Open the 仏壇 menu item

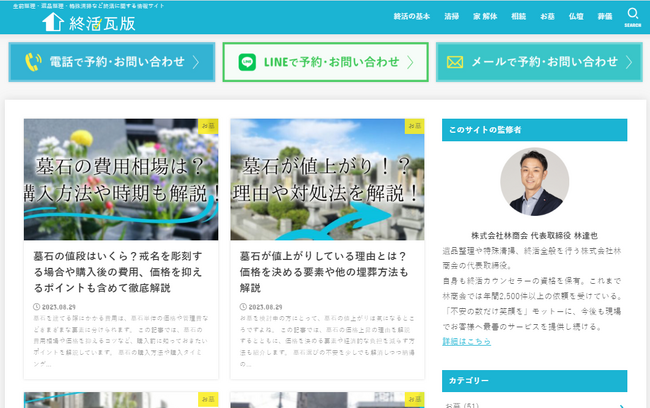[576, 17]
